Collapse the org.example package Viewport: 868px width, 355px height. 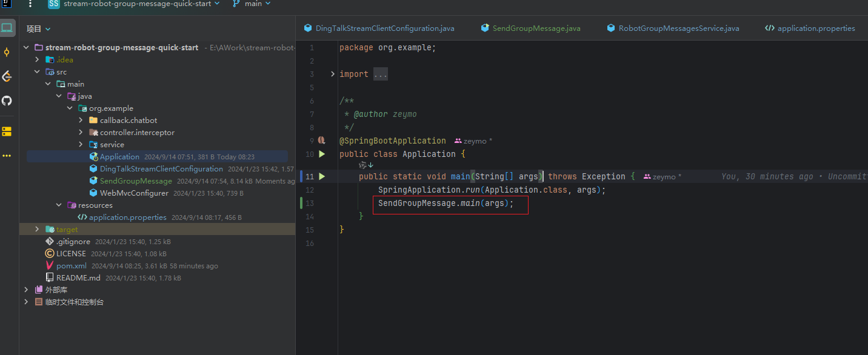[x=70, y=108]
